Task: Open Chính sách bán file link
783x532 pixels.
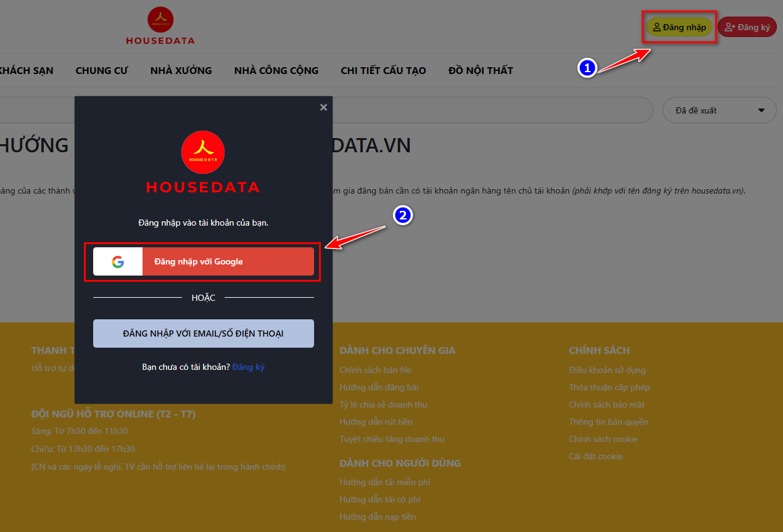Action: (375, 370)
